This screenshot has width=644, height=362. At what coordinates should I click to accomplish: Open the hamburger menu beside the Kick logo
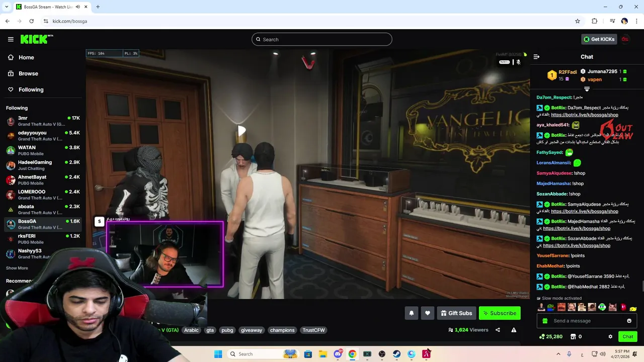[11, 39]
